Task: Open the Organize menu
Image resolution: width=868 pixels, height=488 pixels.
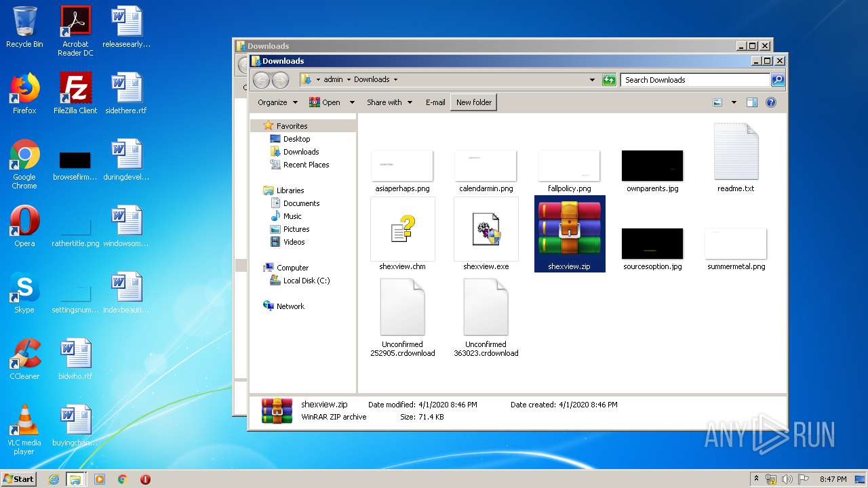Action: (x=277, y=102)
